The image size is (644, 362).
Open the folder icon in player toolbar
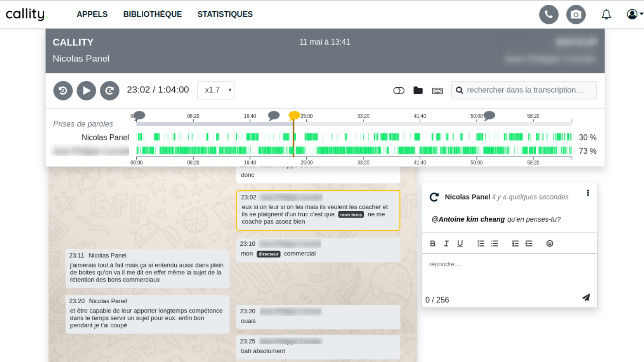[x=418, y=90]
